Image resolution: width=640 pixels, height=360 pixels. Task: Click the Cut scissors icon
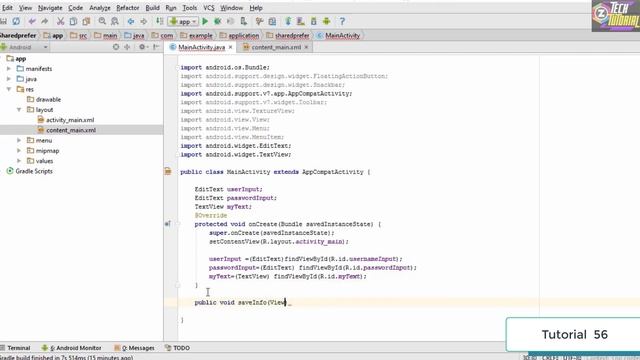pos(60,21)
